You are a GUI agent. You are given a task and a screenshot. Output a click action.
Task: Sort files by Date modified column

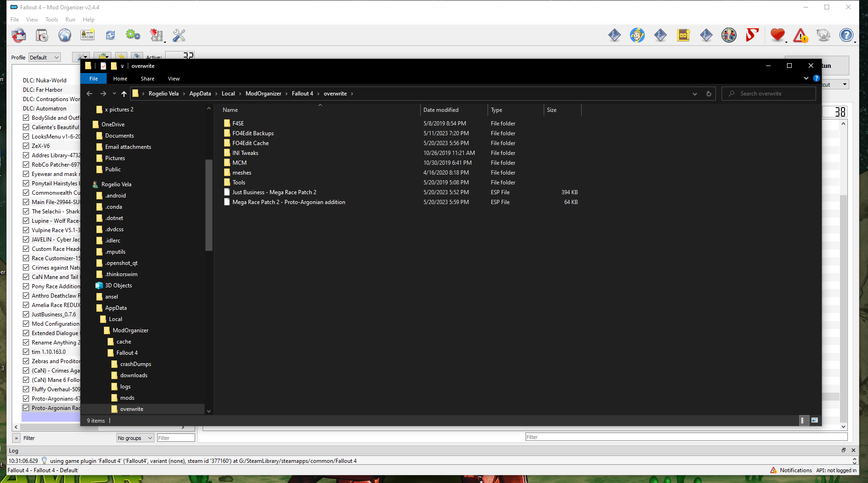coord(454,110)
